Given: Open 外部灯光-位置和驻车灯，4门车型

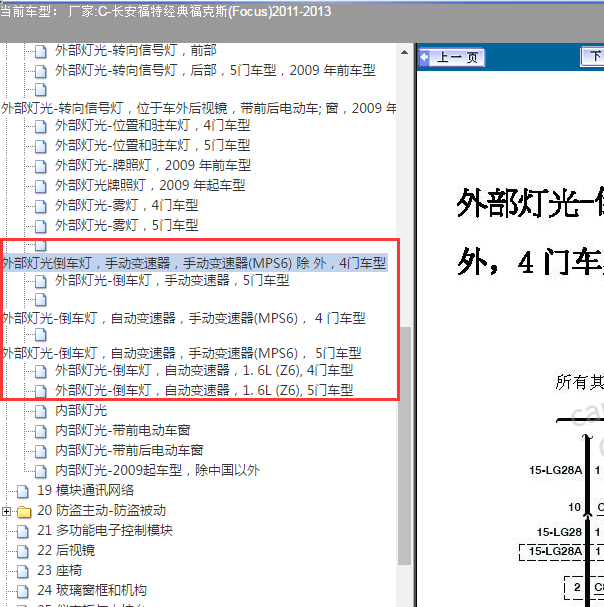Looking at the screenshot, I should coord(153,125).
